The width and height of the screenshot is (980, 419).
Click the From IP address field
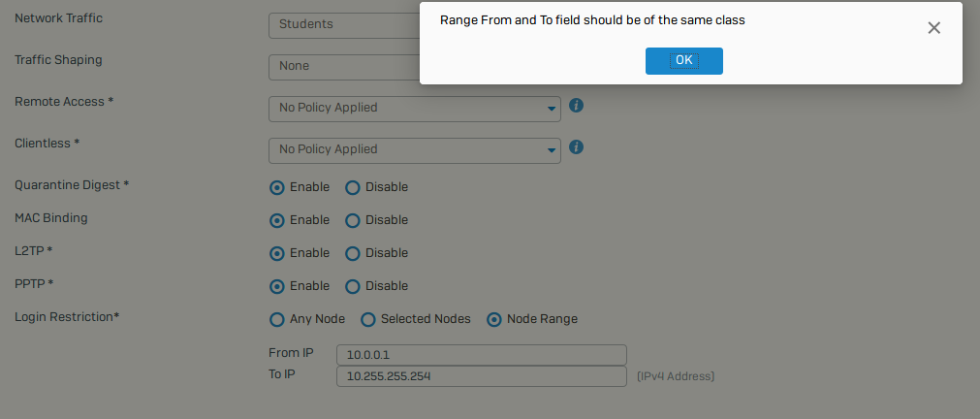(x=481, y=355)
